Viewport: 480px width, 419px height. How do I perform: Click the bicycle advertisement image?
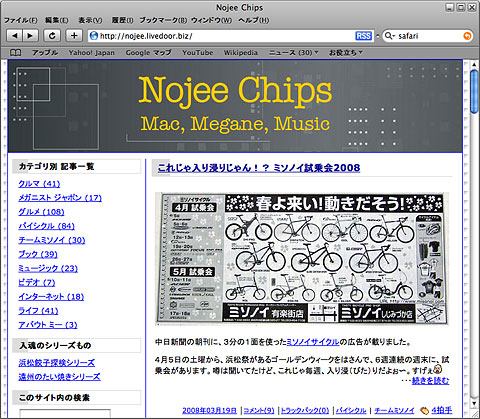[302, 258]
